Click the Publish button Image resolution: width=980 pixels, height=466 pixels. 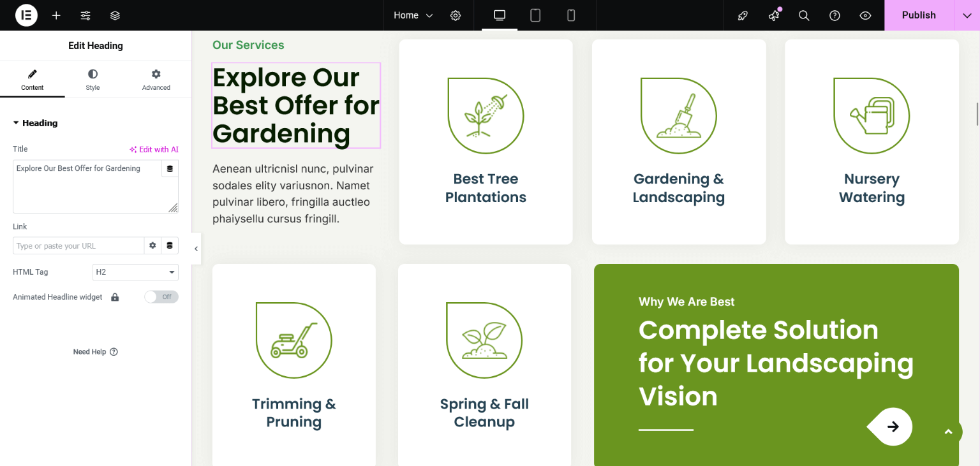pyautogui.click(x=918, y=15)
